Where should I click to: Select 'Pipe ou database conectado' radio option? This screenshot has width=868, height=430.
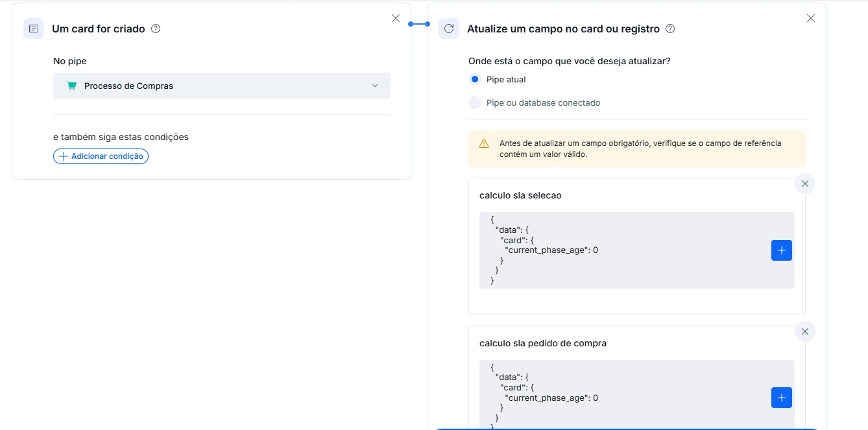pos(475,102)
